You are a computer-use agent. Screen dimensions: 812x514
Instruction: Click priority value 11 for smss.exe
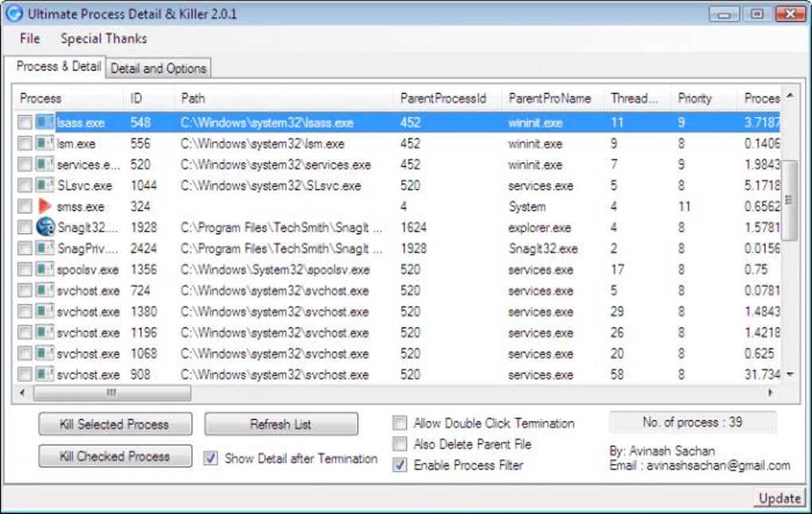pos(684,207)
